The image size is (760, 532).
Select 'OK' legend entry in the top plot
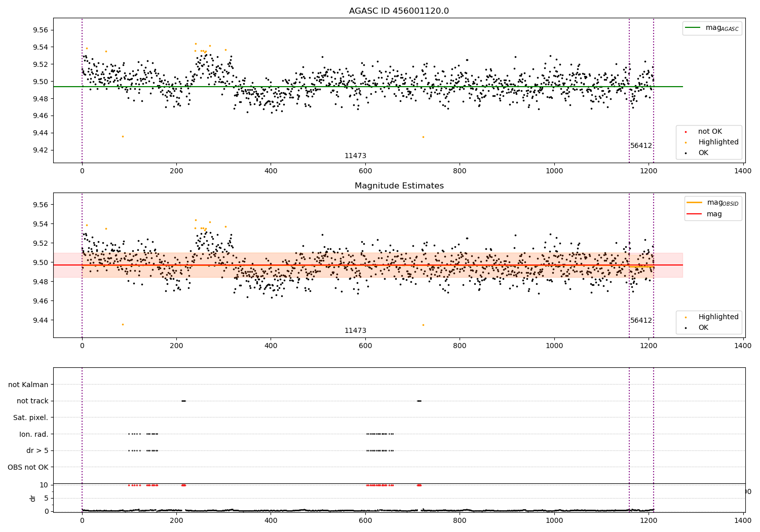(703, 153)
